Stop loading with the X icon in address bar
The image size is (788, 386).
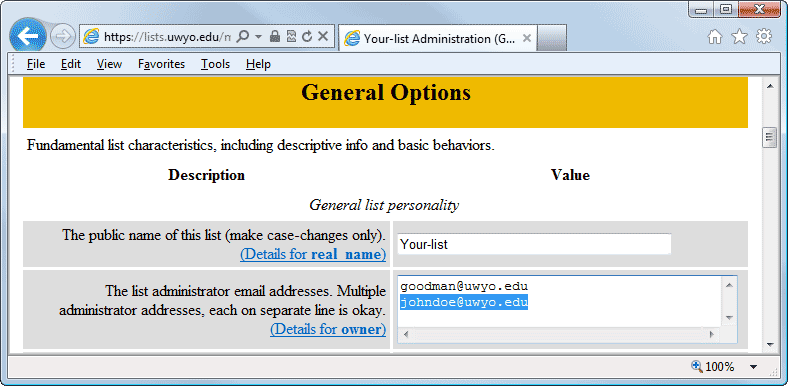[x=323, y=36]
